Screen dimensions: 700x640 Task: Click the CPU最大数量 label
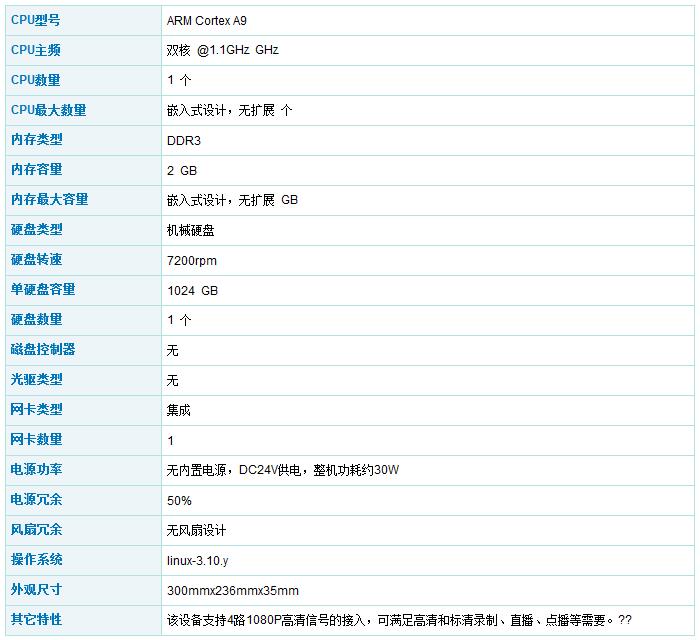(48, 110)
